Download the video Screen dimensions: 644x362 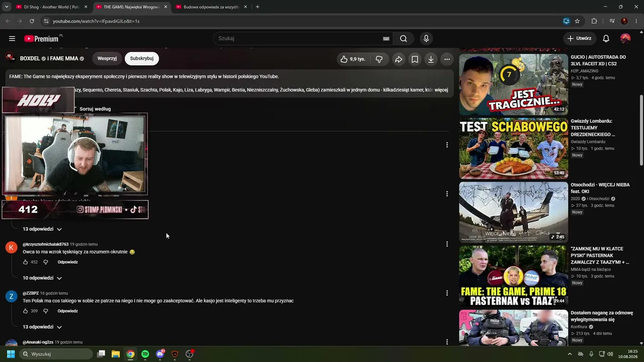click(x=431, y=59)
